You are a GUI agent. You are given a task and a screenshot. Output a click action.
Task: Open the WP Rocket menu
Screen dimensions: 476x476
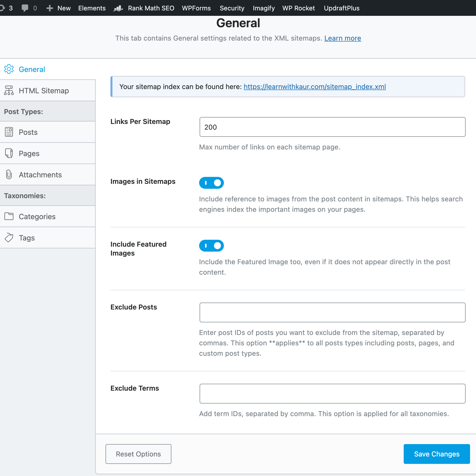pyautogui.click(x=298, y=8)
